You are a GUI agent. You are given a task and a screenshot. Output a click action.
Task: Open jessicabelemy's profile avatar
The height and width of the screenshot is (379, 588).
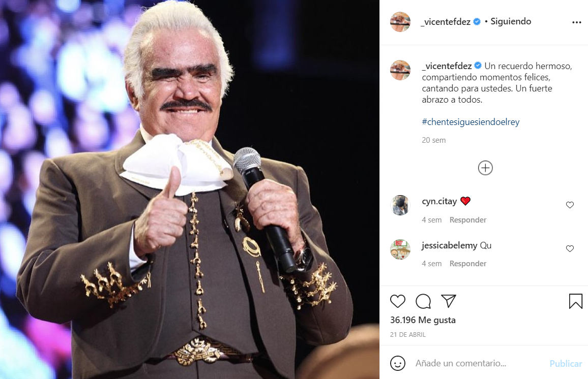point(400,249)
